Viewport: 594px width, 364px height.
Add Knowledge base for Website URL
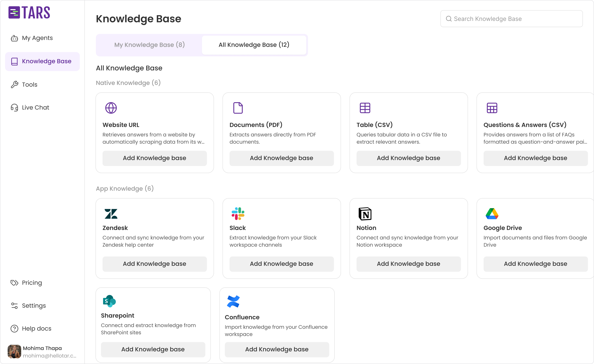(x=155, y=158)
